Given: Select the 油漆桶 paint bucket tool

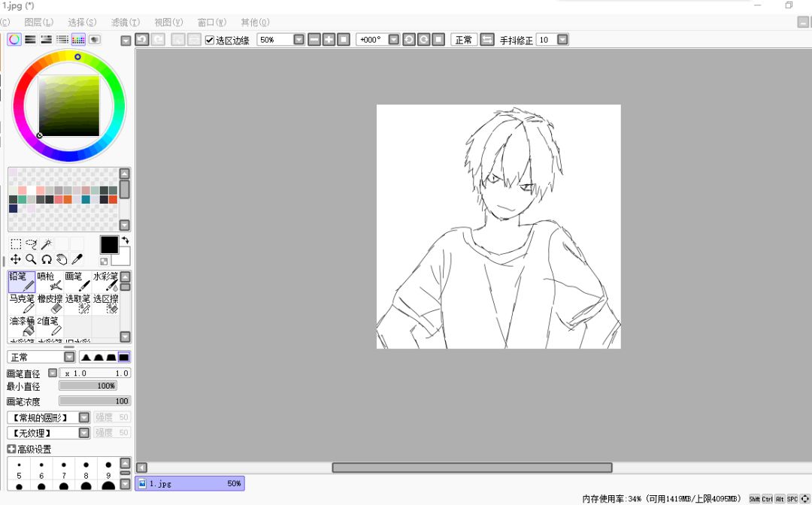Looking at the screenshot, I should [22, 326].
